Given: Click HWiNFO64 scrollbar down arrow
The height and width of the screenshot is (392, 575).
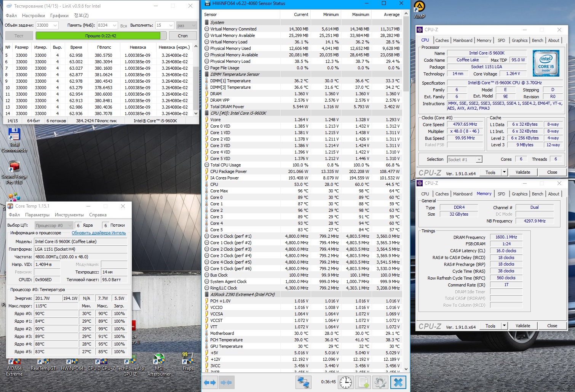Looking at the screenshot, I should 406,369.
